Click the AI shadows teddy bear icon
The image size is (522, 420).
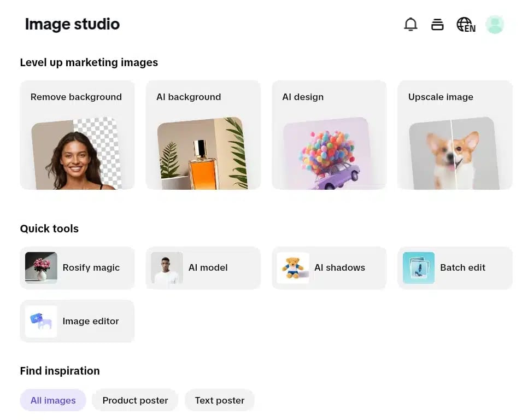[x=293, y=268]
